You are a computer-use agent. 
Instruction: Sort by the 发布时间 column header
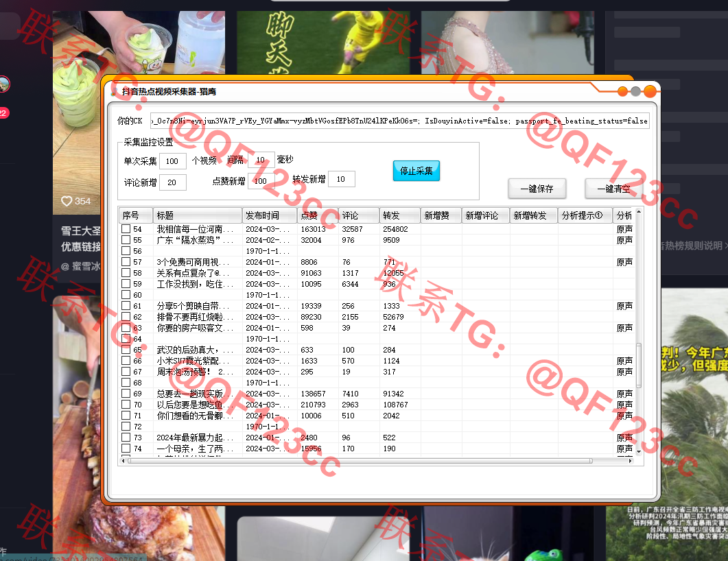pos(269,215)
